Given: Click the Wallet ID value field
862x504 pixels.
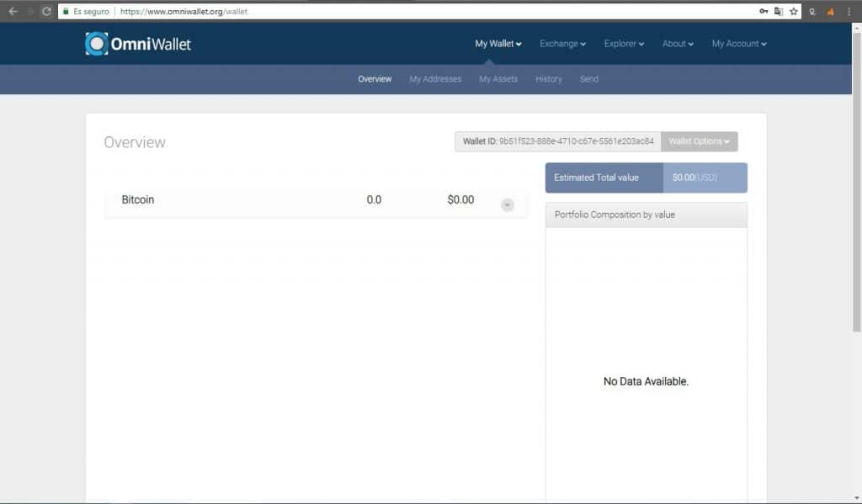Looking at the screenshot, I should [x=558, y=141].
